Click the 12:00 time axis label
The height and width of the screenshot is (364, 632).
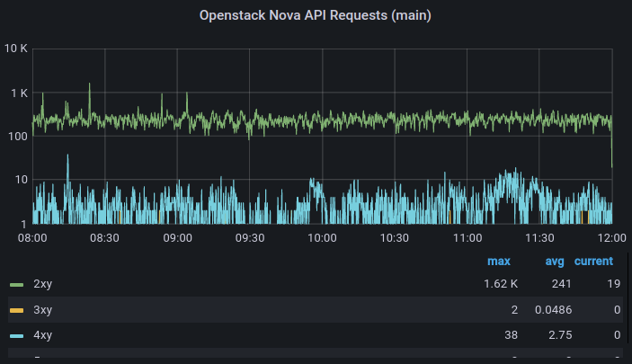click(x=612, y=238)
